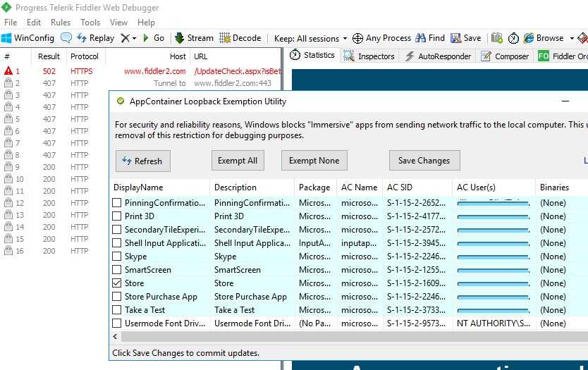Tick the Print 3D checkbox
The image size is (588, 370).
[118, 216]
